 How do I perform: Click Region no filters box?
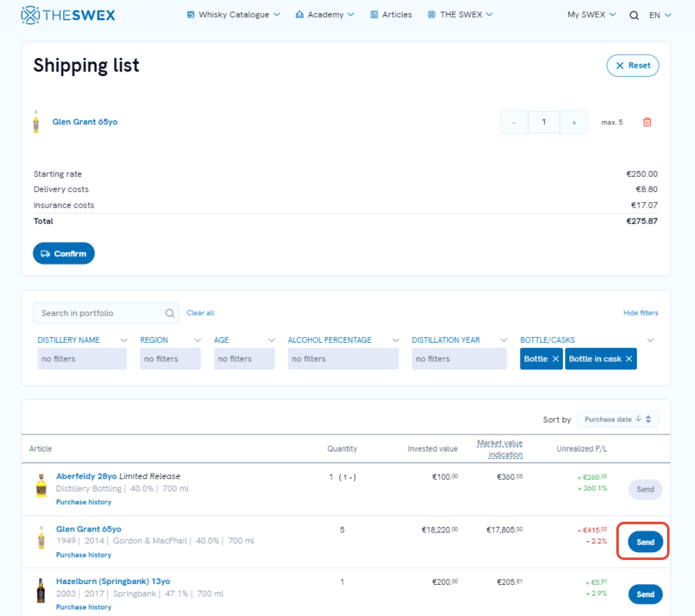170,359
